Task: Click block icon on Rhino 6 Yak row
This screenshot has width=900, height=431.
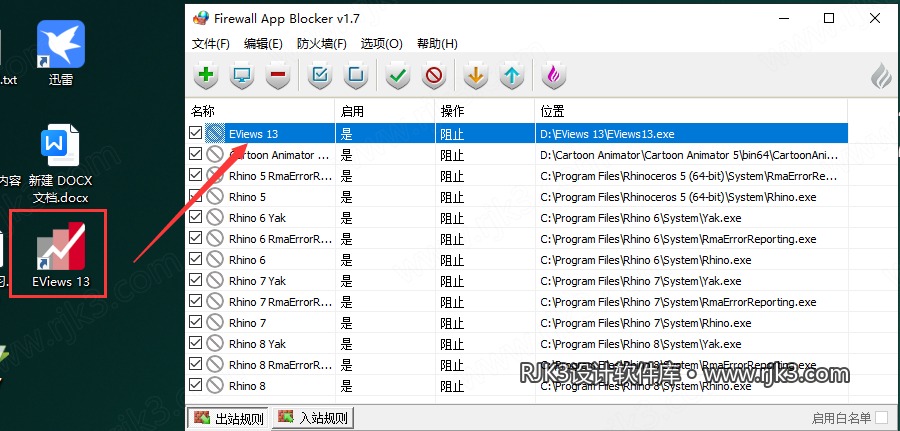Action: coord(215,218)
